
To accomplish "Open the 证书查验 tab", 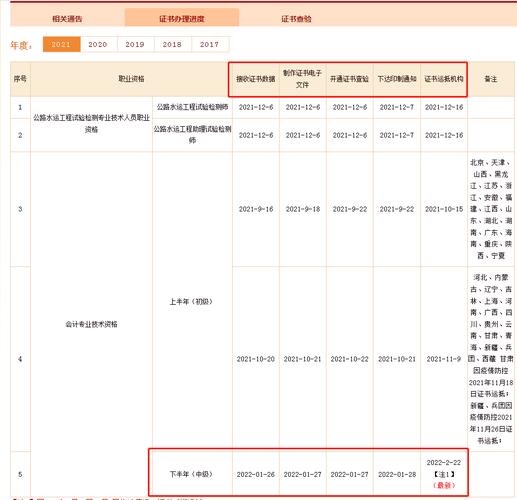I will [x=296, y=19].
